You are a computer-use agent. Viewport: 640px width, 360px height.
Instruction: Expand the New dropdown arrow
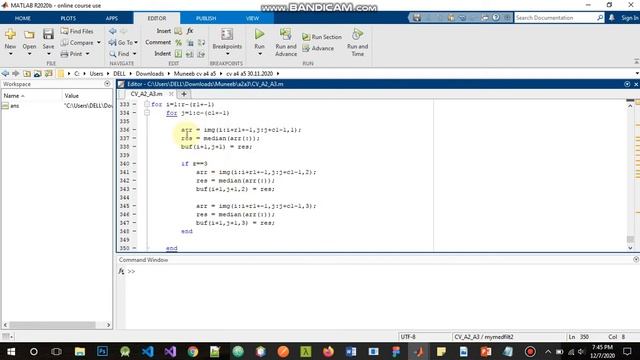pyautogui.click(x=10, y=54)
